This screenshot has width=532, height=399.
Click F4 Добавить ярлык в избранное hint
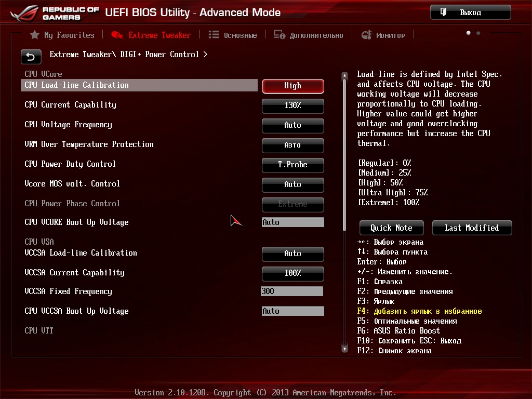pos(420,311)
